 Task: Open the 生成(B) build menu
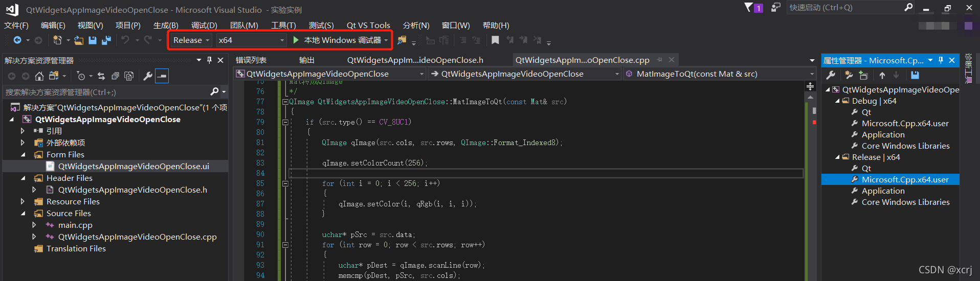pos(166,25)
